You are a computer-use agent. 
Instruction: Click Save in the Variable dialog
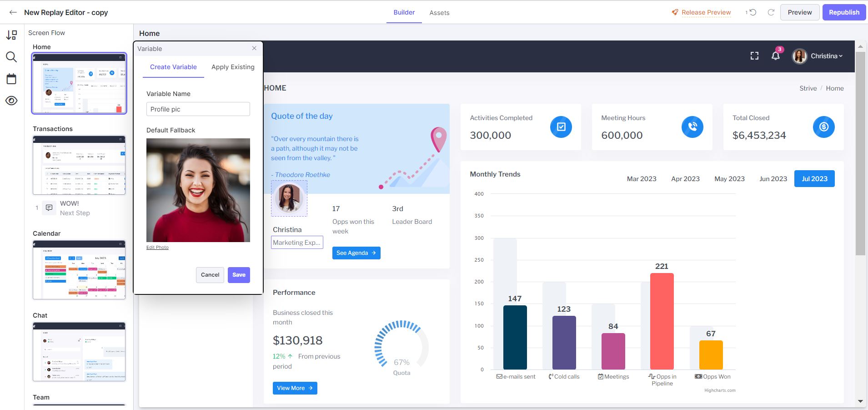pos(239,275)
